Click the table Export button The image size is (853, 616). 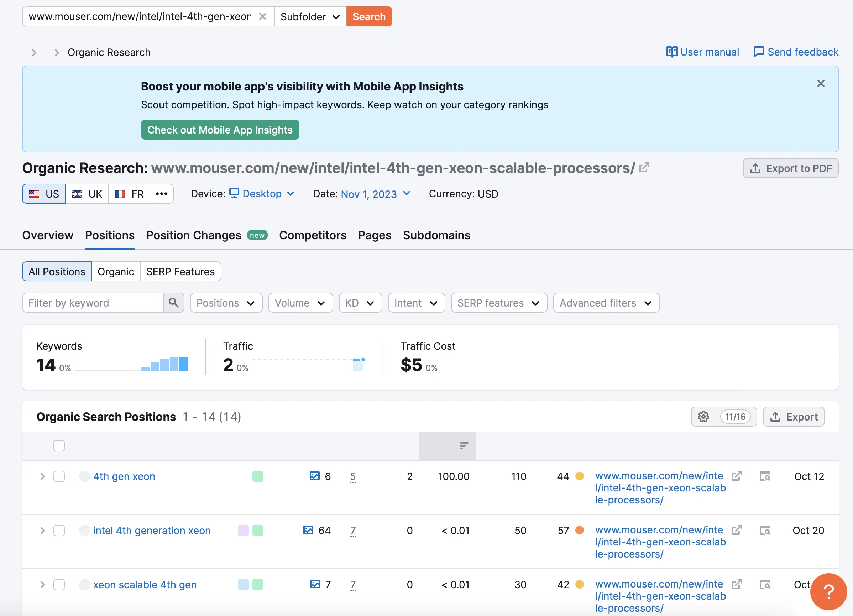point(793,417)
